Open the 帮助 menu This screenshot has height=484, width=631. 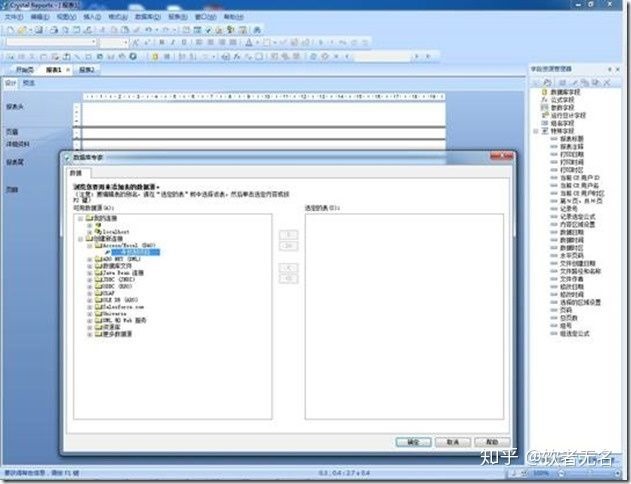pyautogui.click(x=233, y=17)
